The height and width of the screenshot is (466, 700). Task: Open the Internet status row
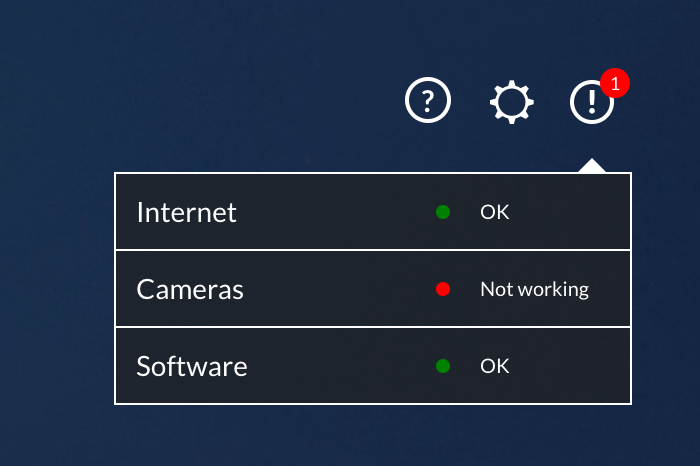click(373, 212)
